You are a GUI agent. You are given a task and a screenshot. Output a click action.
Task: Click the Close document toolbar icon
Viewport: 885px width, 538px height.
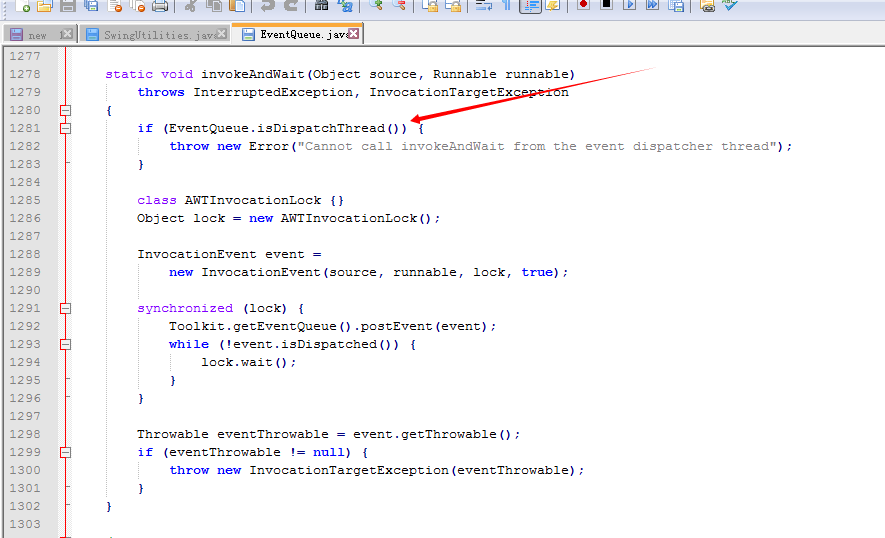[115, 6]
